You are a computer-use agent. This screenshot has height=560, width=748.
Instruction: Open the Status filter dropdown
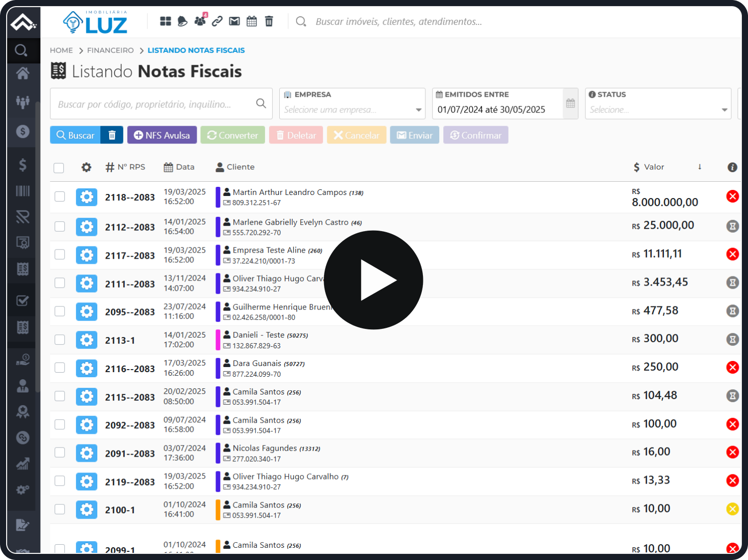click(658, 109)
